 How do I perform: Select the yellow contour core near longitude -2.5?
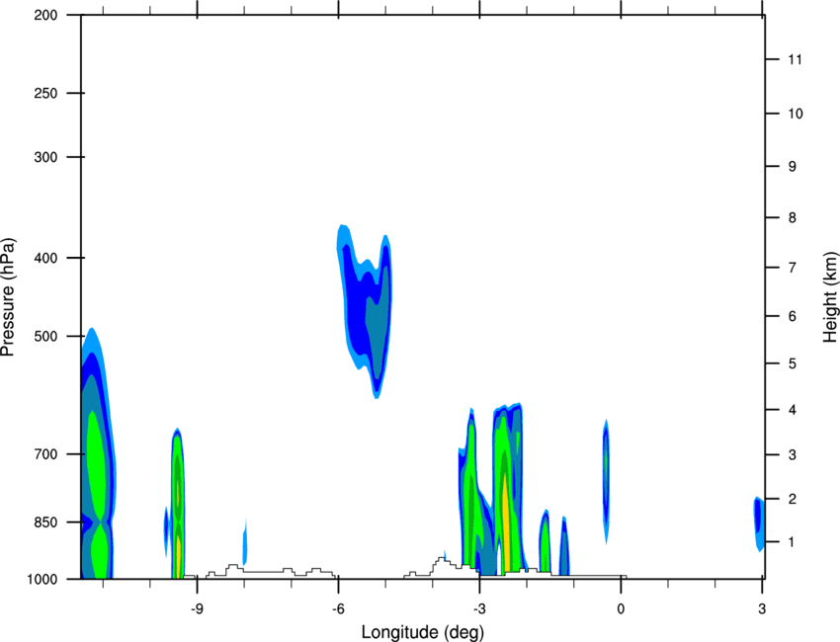(x=505, y=522)
